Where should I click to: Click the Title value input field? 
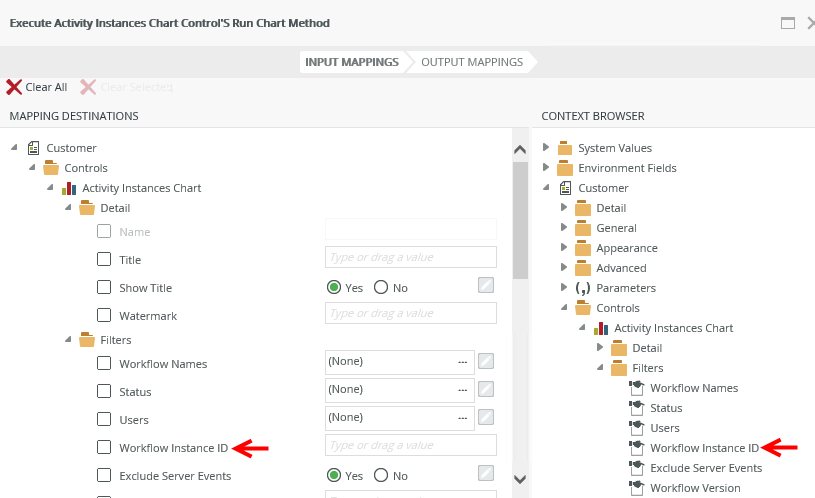coord(411,259)
